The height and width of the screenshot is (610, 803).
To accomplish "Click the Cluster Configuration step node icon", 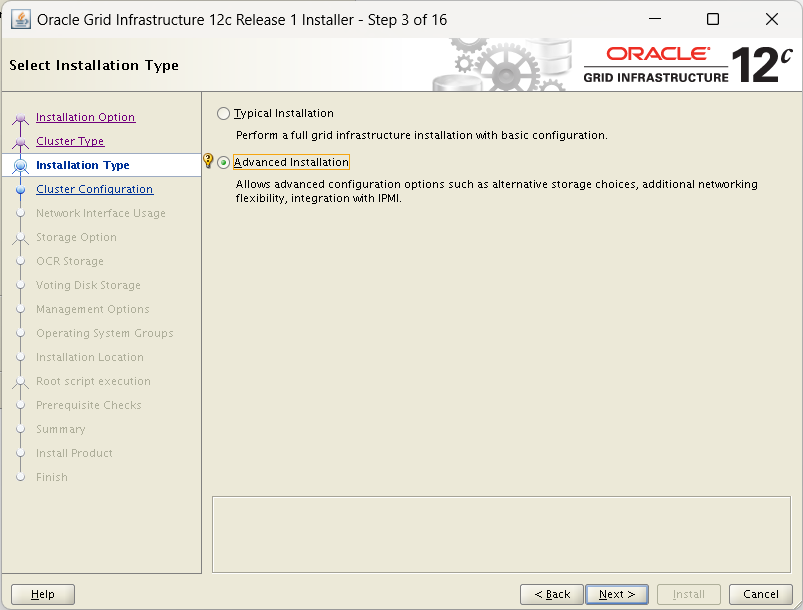I will [20, 190].
